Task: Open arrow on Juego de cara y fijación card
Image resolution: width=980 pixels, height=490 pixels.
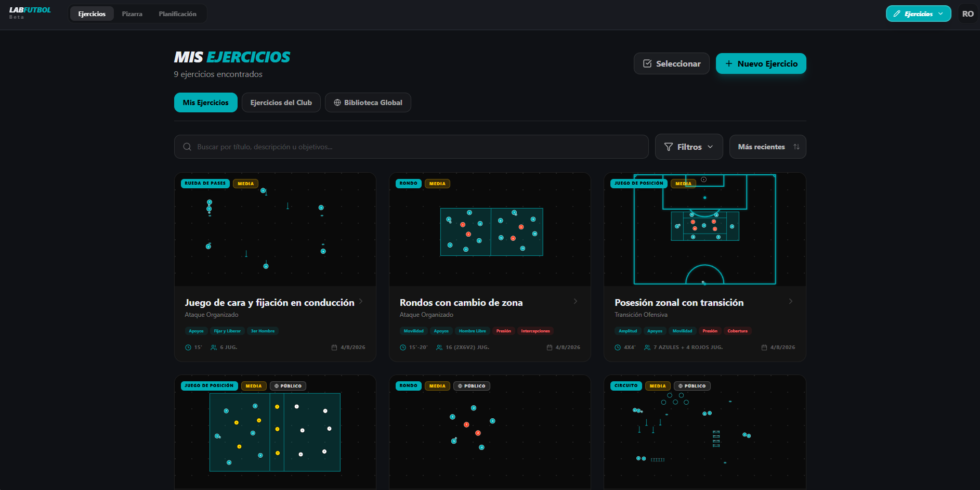Action: pos(361,302)
